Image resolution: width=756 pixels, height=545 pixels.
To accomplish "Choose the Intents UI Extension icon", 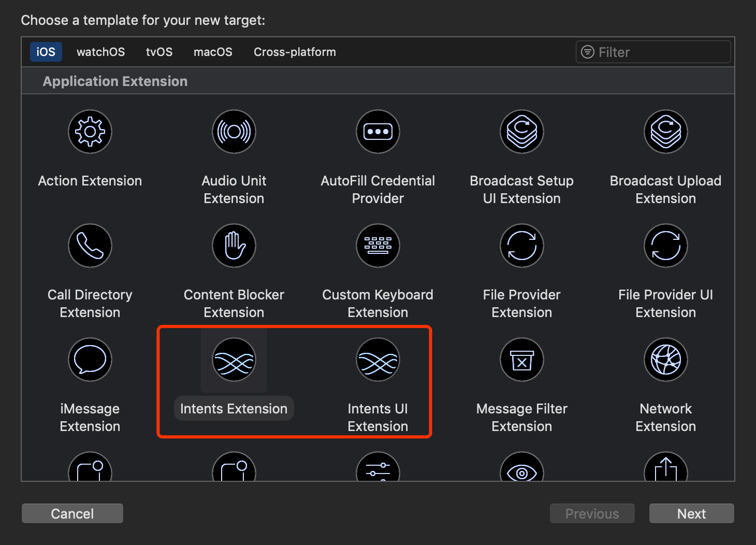I will pyautogui.click(x=378, y=360).
